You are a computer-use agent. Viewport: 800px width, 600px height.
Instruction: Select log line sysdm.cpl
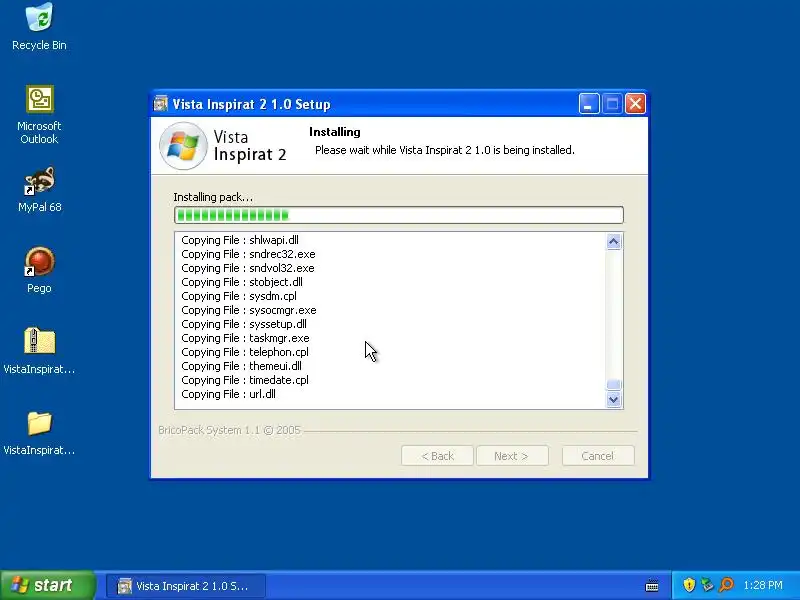[239, 296]
